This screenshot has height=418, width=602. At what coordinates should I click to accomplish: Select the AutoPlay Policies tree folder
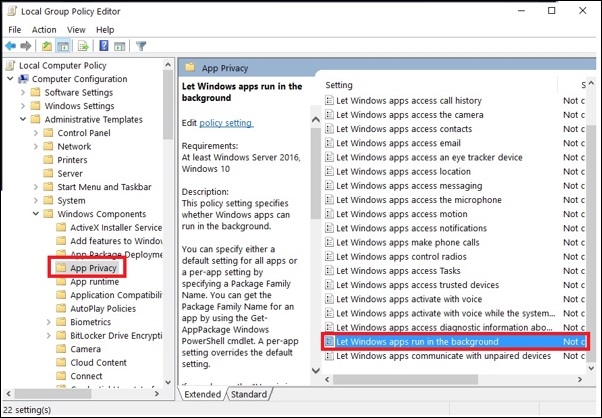tap(96, 309)
